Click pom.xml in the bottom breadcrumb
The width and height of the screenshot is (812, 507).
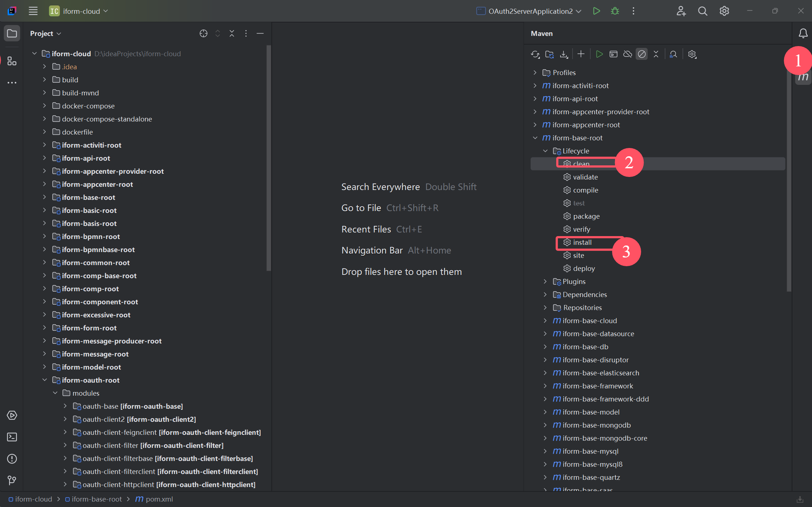click(x=159, y=499)
